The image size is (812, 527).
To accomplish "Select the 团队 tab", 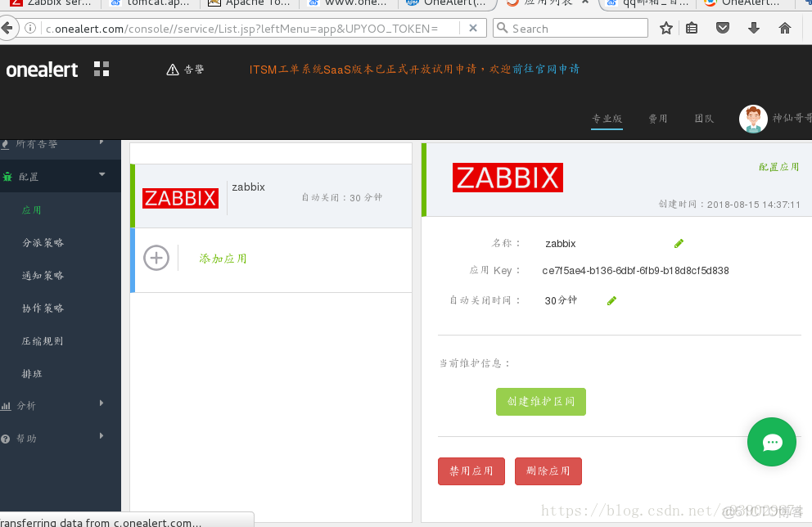I will [704, 119].
